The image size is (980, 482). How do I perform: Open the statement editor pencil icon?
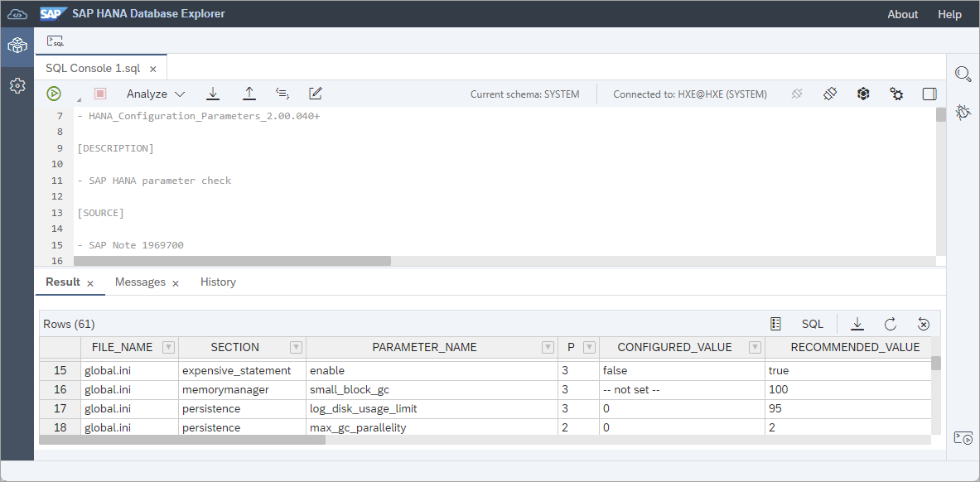coord(316,94)
